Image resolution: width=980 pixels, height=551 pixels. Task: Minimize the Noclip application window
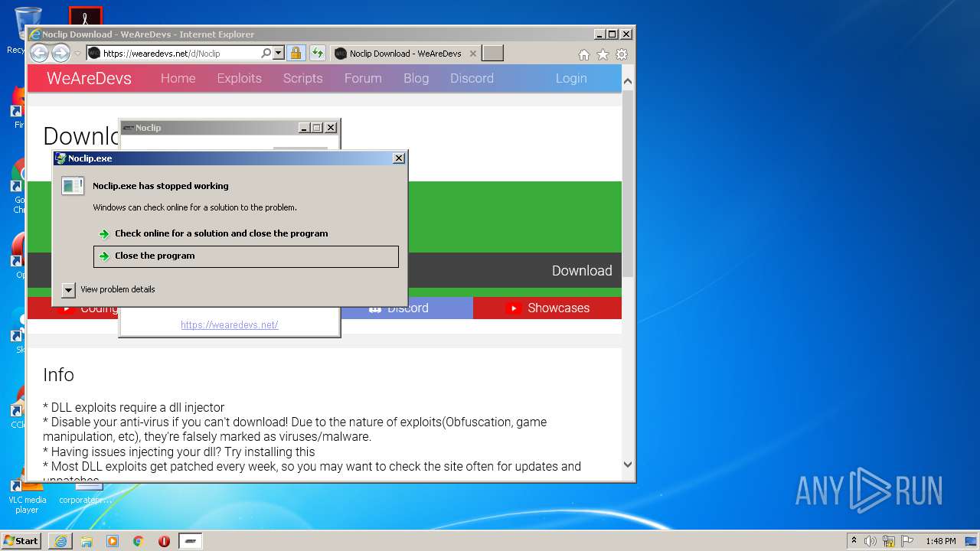point(303,128)
